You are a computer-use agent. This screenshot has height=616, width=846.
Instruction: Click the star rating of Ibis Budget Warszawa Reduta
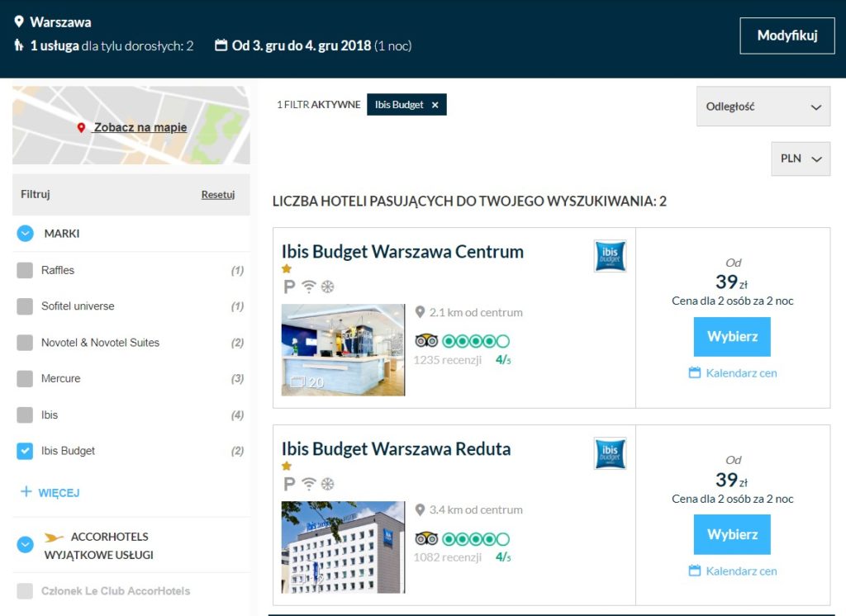[287, 466]
